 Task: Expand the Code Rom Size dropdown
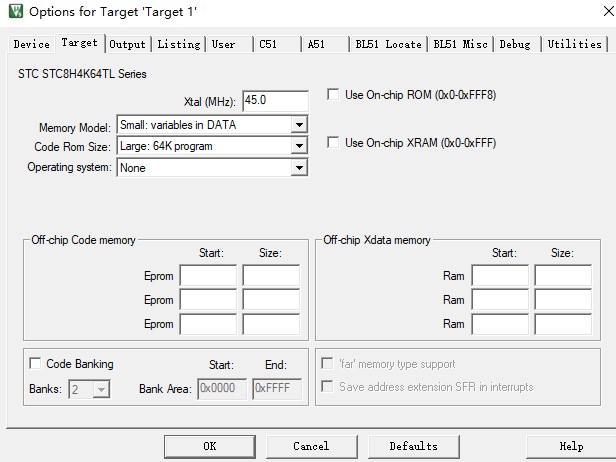point(299,146)
